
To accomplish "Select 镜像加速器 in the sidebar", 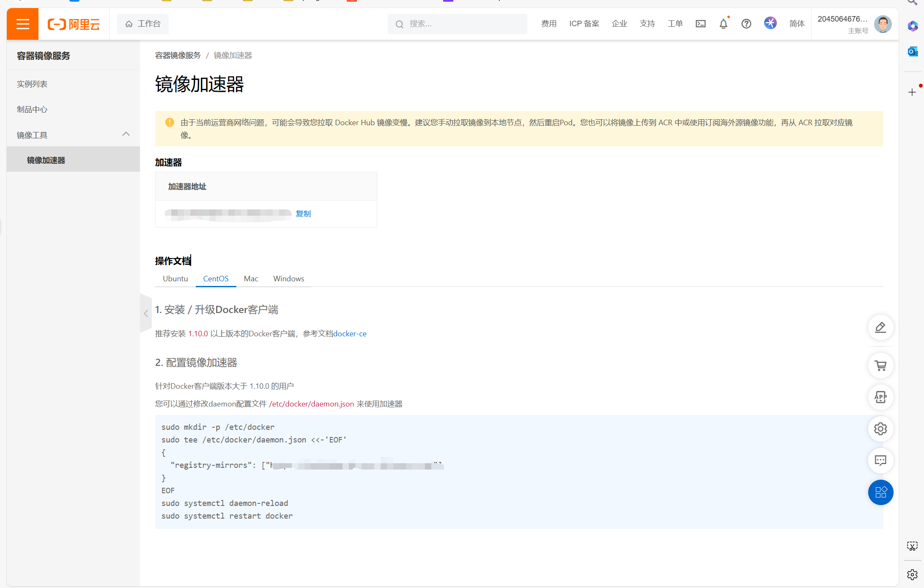I will [x=73, y=159].
